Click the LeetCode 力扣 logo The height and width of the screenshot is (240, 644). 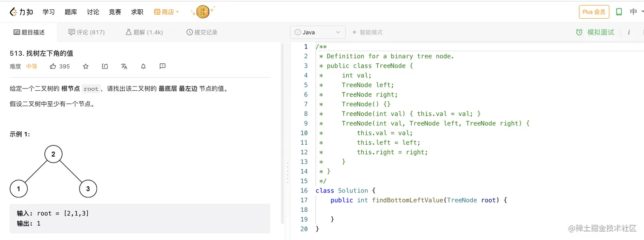click(21, 12)
